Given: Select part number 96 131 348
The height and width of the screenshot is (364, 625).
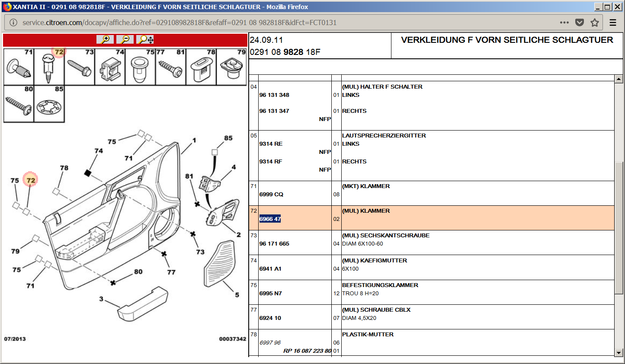Looking at the screenshot, I should pos(274,95).
